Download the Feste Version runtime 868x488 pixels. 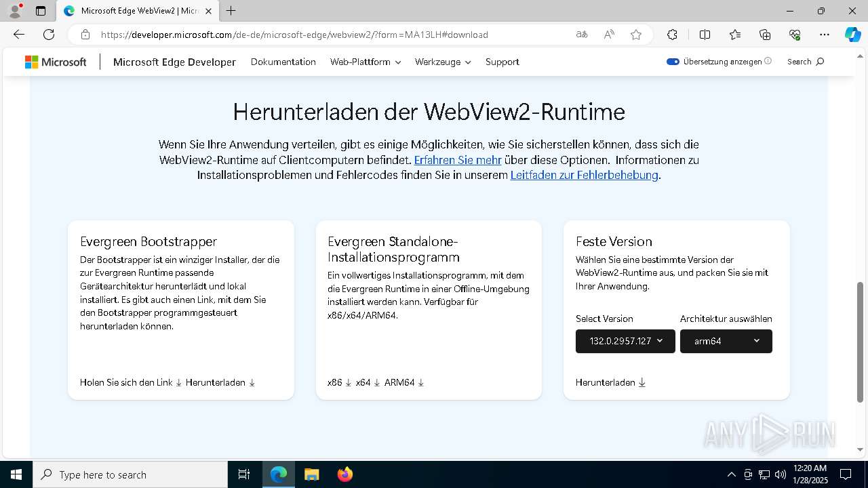pos(611,382)
